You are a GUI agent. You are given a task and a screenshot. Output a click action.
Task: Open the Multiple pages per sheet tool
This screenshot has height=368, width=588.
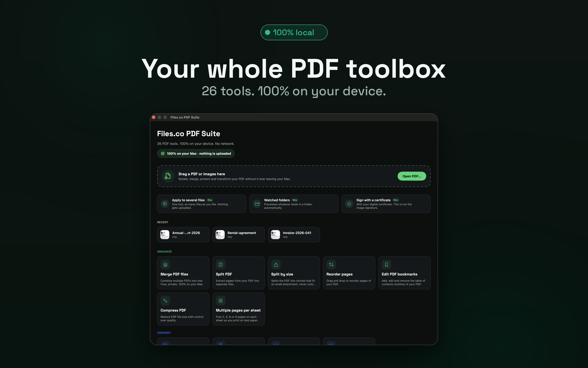coord(238,309)
